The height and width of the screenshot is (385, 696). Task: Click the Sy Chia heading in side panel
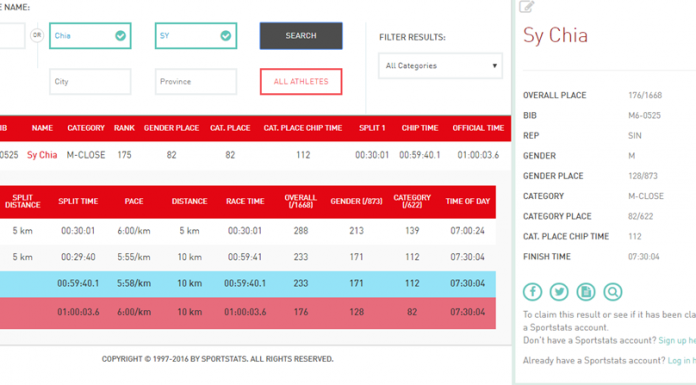point(555,36)
